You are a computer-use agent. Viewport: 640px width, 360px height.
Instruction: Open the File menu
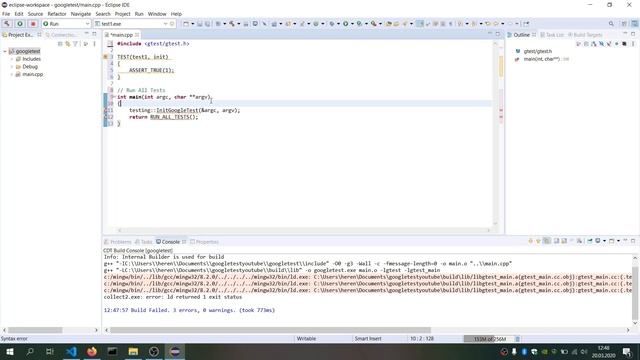tap(6, 14)
